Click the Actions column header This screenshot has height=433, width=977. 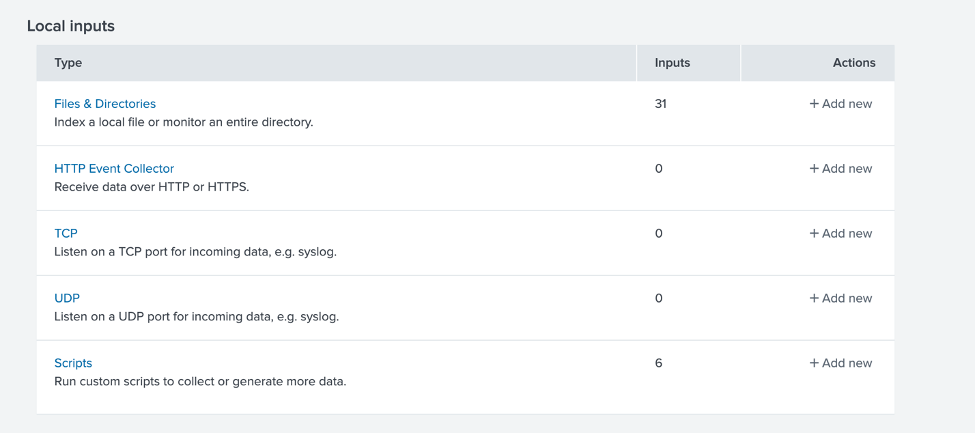tap(854, 63)
